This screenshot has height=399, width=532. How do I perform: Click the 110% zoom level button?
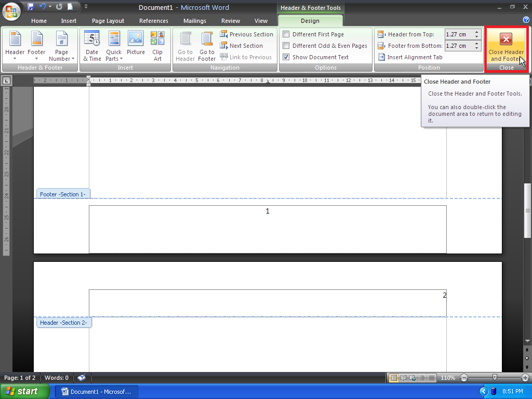pyautogui.click(x=448, y=378)
